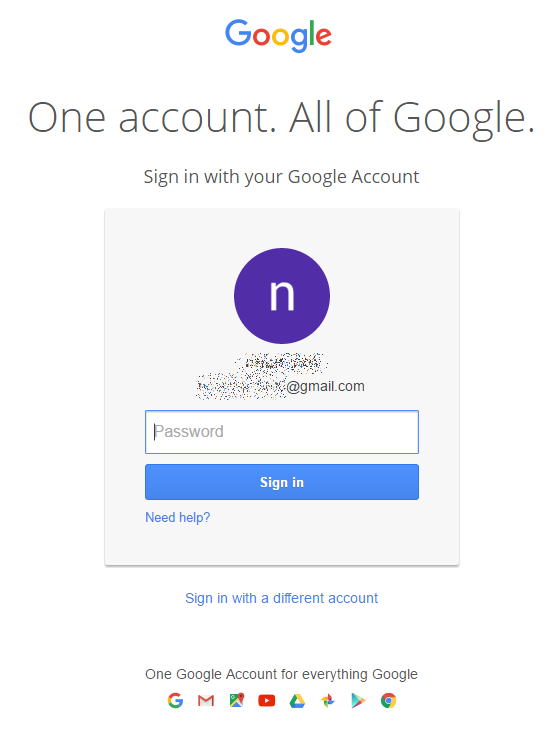Click the Google Maps icon

236,700
